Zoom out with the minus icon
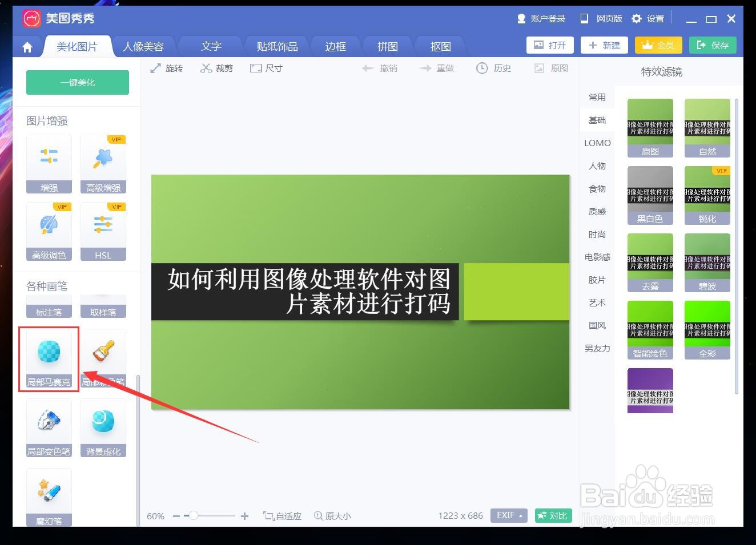Image resolution: width=756 pixels, height=545 pixels. coord(176,516)
